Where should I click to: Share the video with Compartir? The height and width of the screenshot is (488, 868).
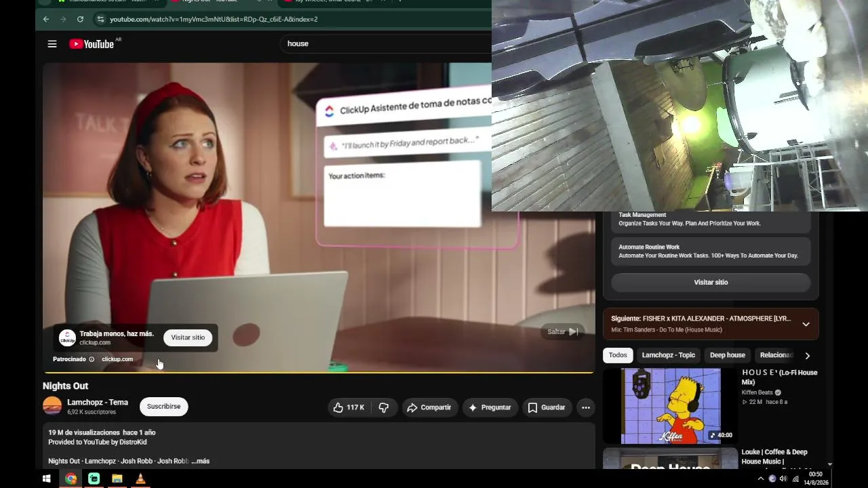(x=429, y=407)
